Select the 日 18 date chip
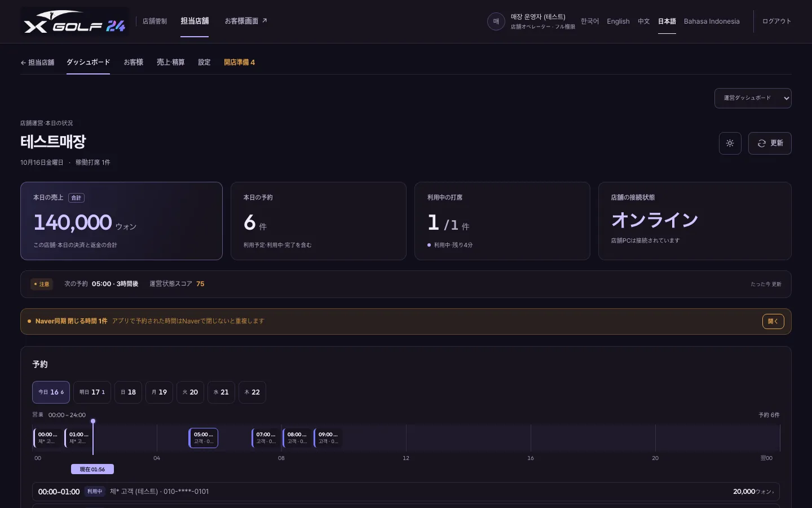The image size is (812, 508). point(128,392)
